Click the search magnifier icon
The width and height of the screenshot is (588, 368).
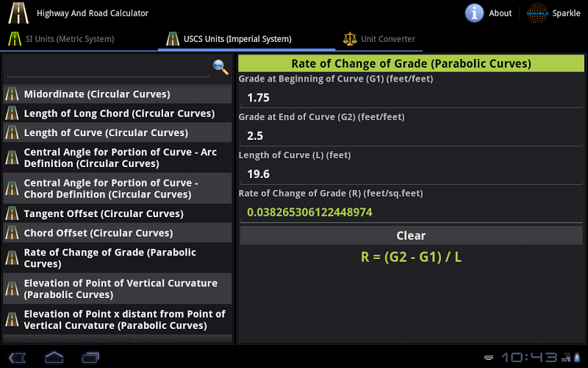click(220, 67)
